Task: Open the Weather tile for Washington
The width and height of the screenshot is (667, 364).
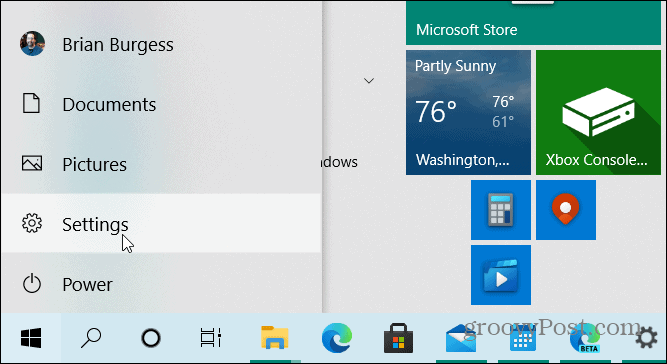Action: 468,113
